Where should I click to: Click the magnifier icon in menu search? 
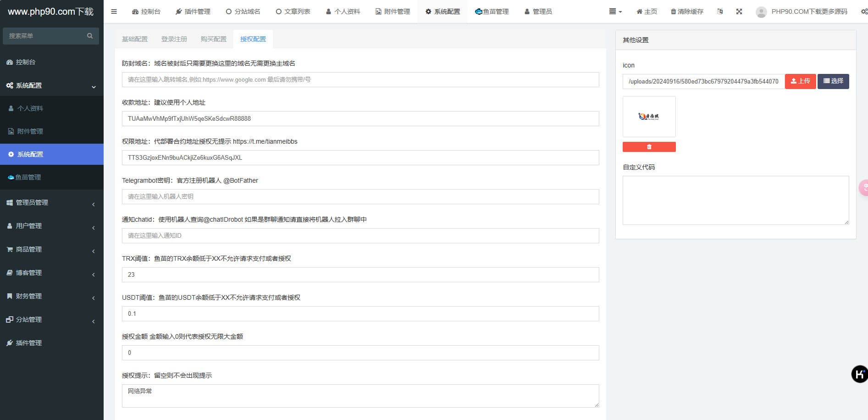tap(90, 36)
